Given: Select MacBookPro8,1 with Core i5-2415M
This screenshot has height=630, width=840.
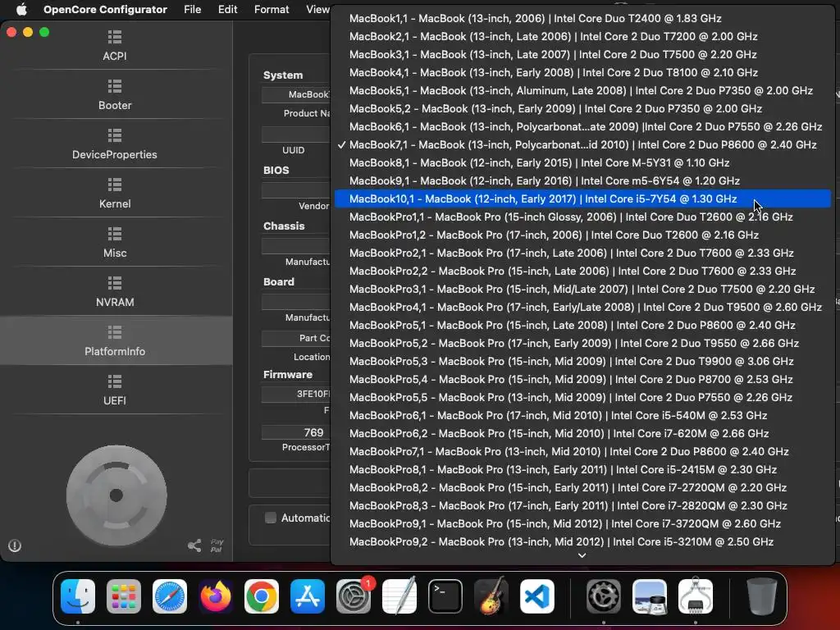Looking at the screenshot, I should pyautogui.click(x=582, y=469).
